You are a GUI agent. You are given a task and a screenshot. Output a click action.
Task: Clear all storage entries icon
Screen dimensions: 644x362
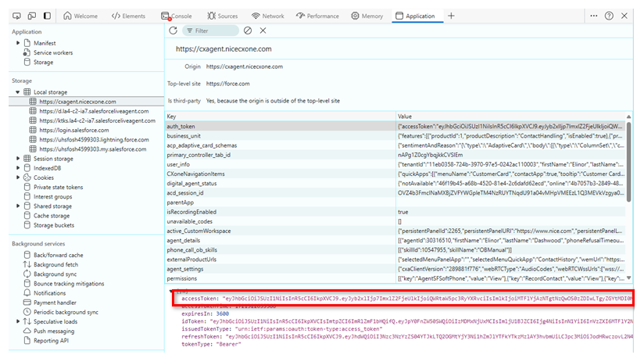248,30
